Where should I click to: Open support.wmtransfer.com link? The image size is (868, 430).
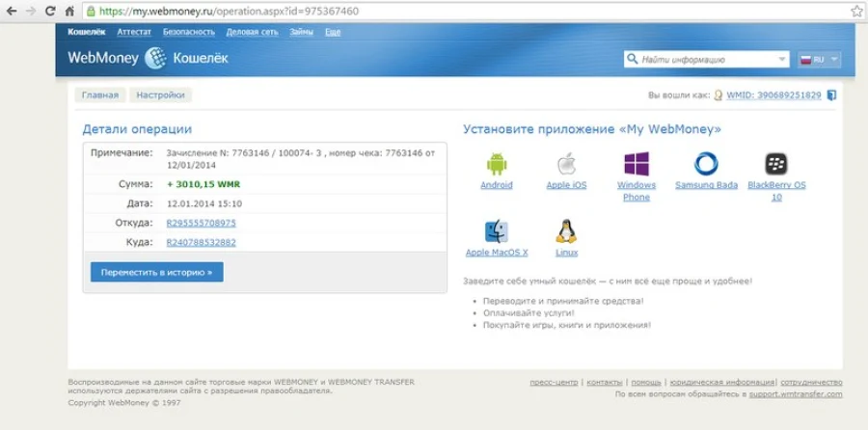coord(796,394)
